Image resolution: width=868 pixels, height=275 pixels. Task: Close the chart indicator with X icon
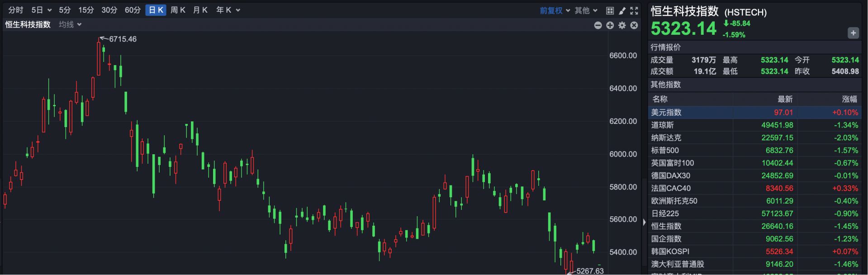634,25
